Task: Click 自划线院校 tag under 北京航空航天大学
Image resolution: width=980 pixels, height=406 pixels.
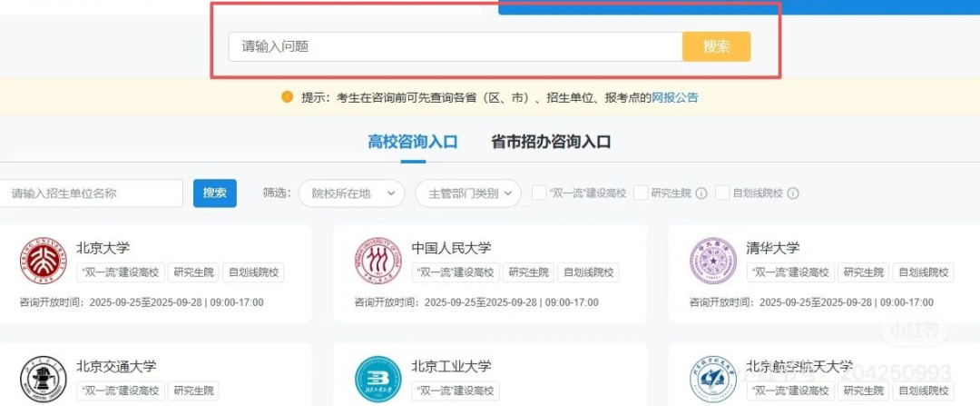Action: pos(924,391)
